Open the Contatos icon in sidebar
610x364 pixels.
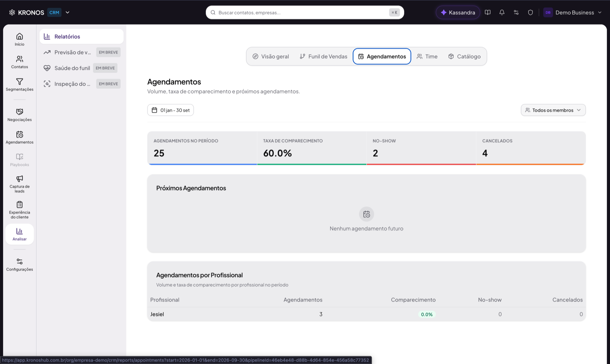click(19, 59)
